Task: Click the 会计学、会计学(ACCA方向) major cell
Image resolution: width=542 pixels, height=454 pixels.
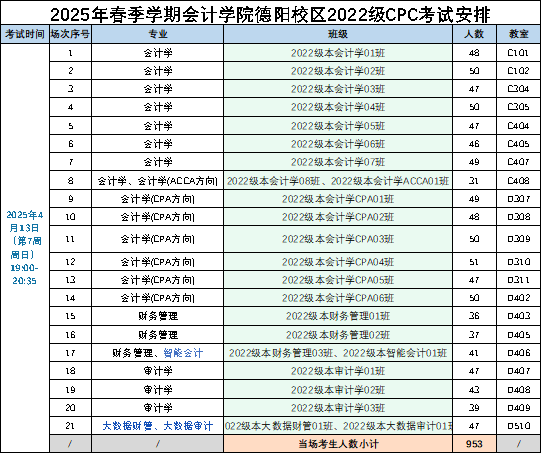Action: pos(158,180)
